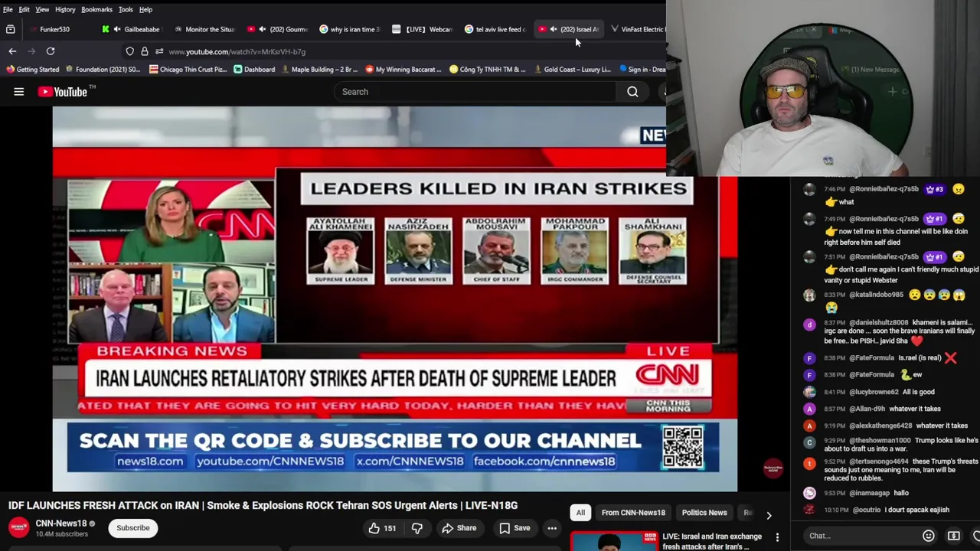Screen dimensions: 980x551
Task: Open the YouTube hamburger guide menu
Action: click(x=18, y=92)
